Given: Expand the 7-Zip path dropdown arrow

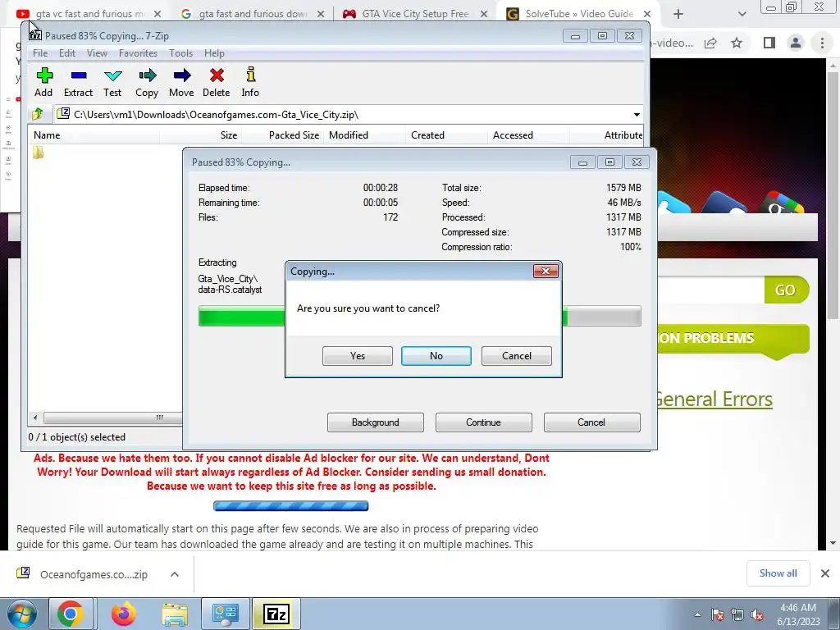Looking at the screenshot, I should point(637,115).
